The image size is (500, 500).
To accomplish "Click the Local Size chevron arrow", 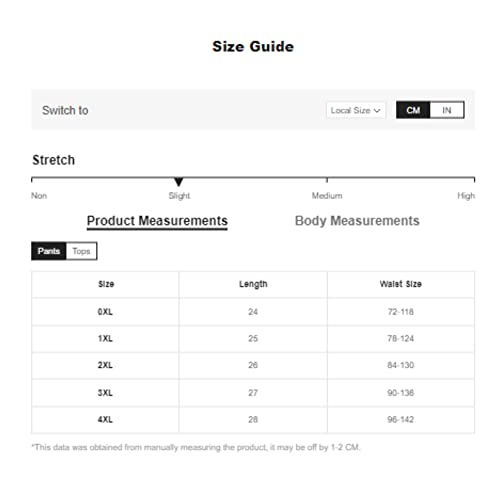I will pos(377,111).
